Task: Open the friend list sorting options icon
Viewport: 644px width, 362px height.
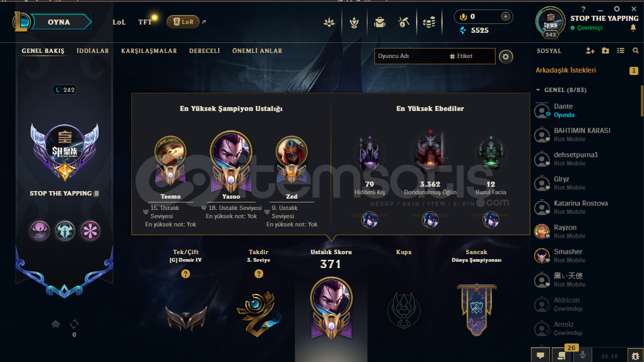Action: 621,50
